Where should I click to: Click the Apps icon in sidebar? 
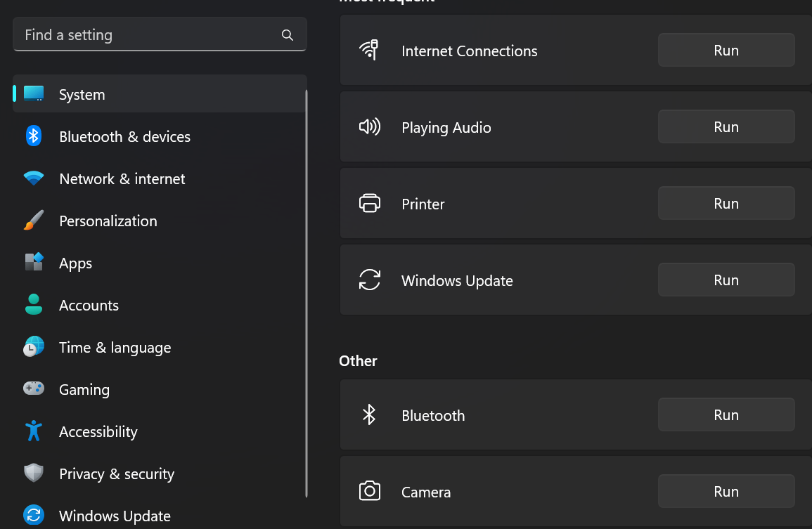pyautogui.click(x=34, y=263)
